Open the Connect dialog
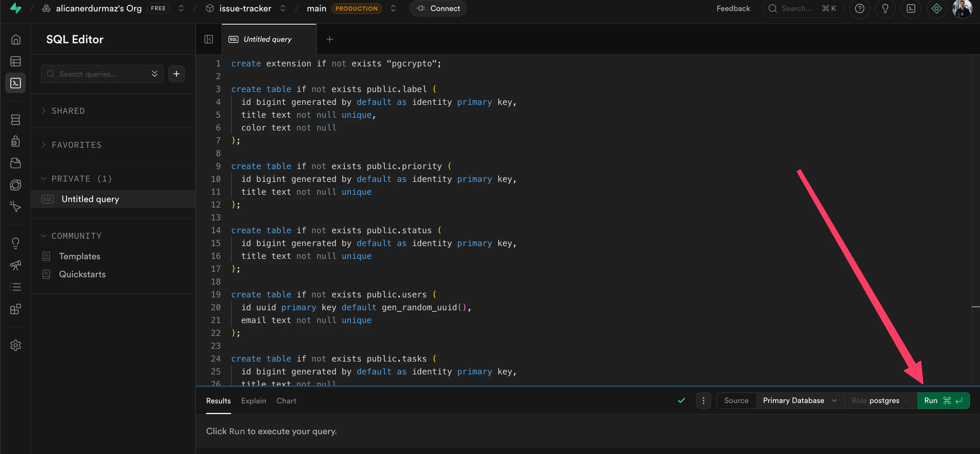Viewport: 980px width, 454px height. pos(438,8)
